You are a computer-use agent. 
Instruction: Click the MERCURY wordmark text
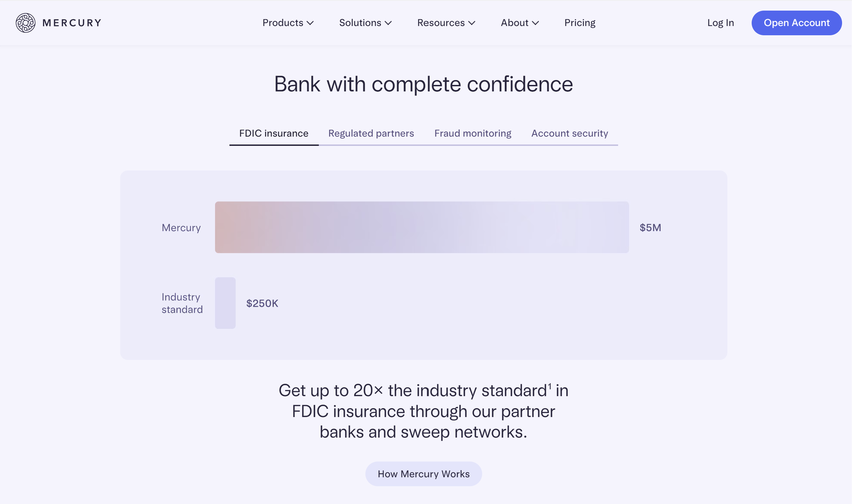click(x=72, y=23)
